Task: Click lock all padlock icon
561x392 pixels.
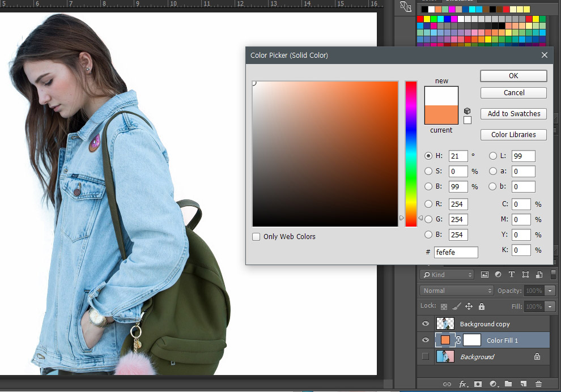Action: (482, 306)
